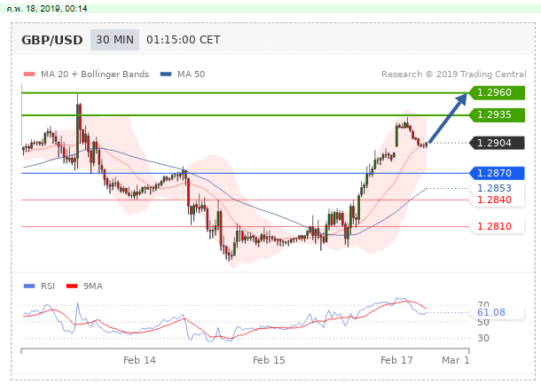The height and width of the screenshot is (392, 541).
Task: Click the Research © 2019 Trading Central credit
Action: click(x=454, y=74)
